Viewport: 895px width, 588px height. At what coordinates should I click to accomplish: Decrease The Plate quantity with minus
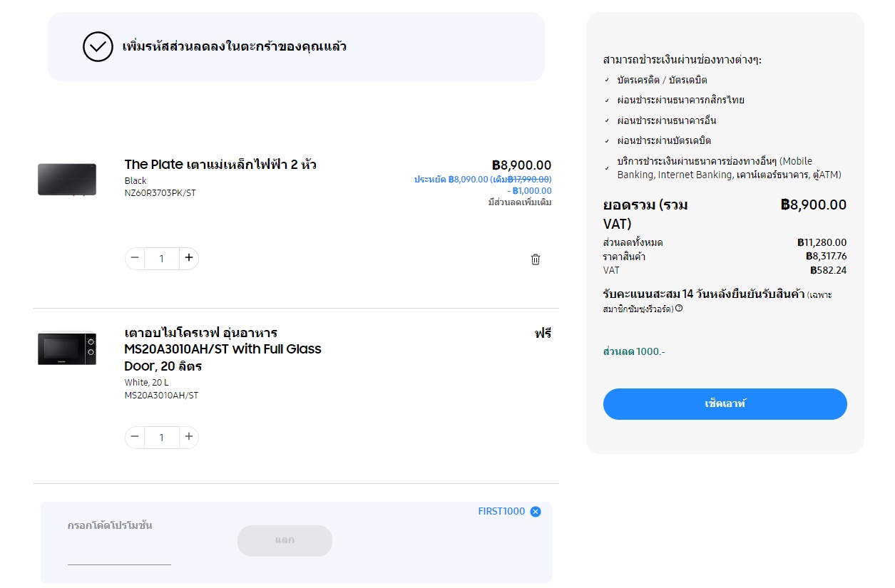[x=135, y=258]
